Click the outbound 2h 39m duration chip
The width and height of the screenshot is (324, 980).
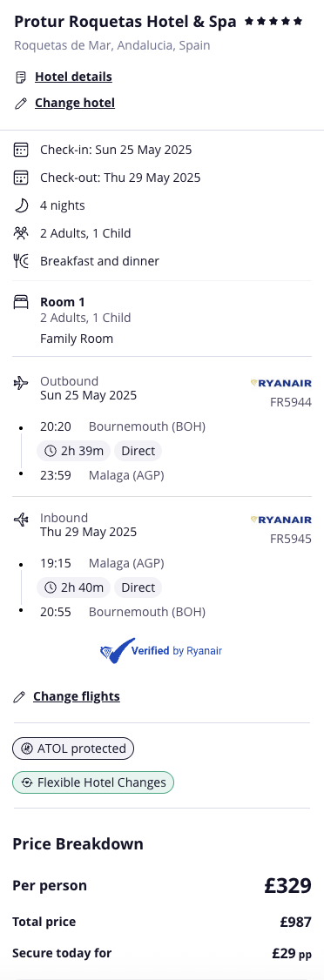(x=74, y=451)
